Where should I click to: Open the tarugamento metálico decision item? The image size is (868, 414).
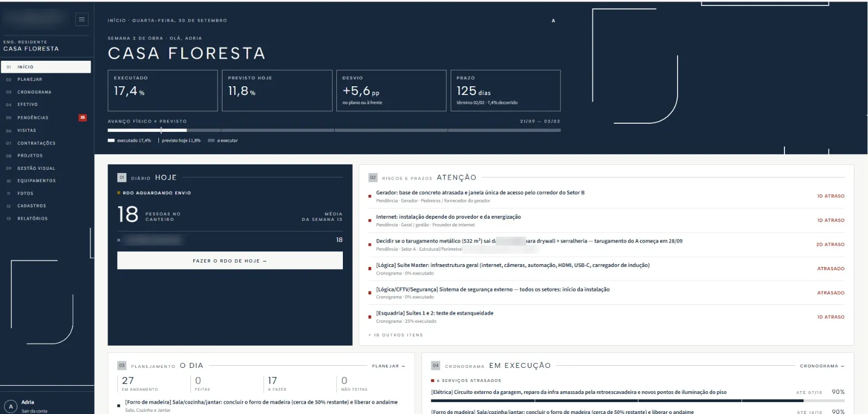pos(606,244)
